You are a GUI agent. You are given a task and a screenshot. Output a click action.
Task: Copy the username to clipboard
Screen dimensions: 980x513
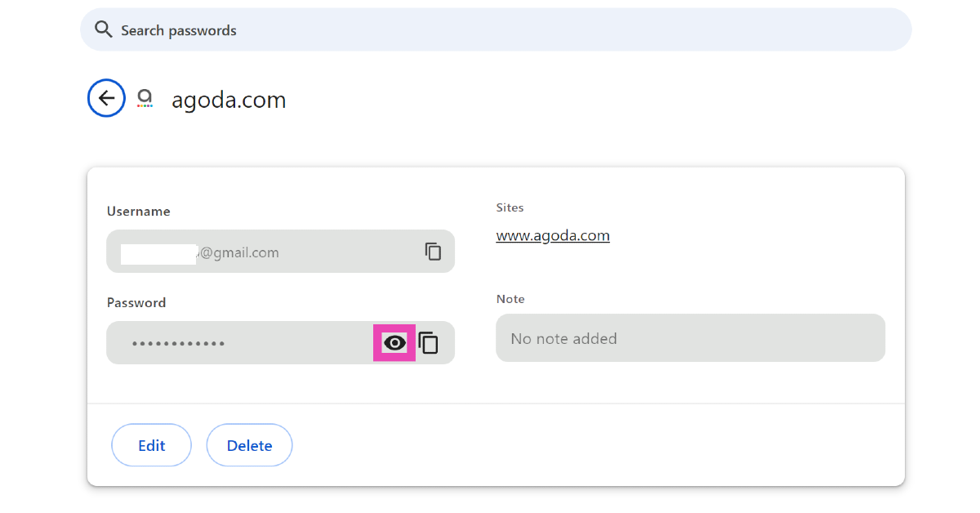pyautogui.click(x=433, y=252)
